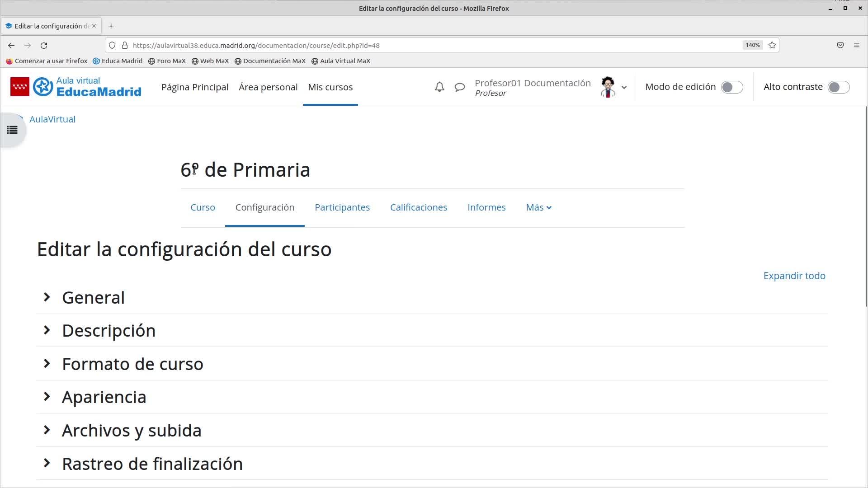Click the Save to Pocket icon

coord(840,45)
